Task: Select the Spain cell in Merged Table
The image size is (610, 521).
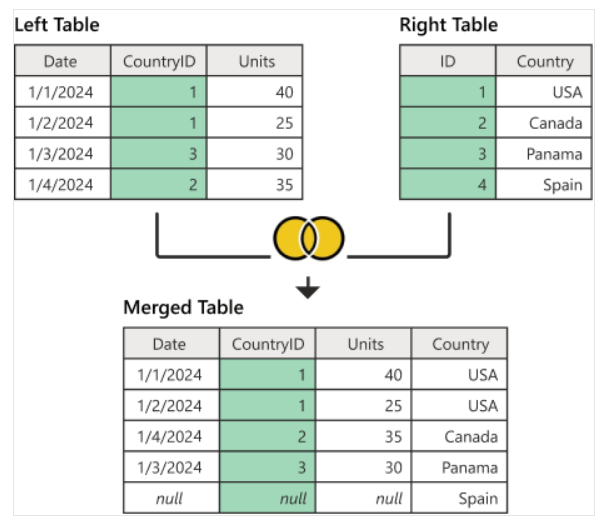Action: coord(459,498)
